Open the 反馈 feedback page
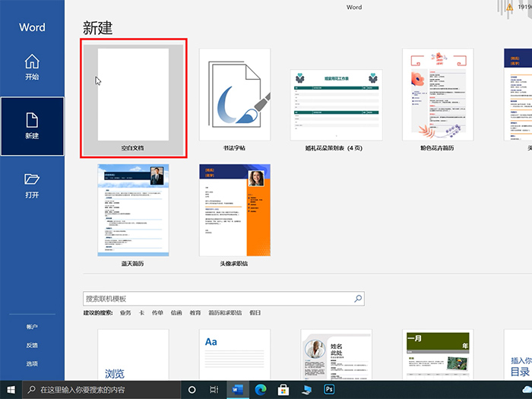 32,345
